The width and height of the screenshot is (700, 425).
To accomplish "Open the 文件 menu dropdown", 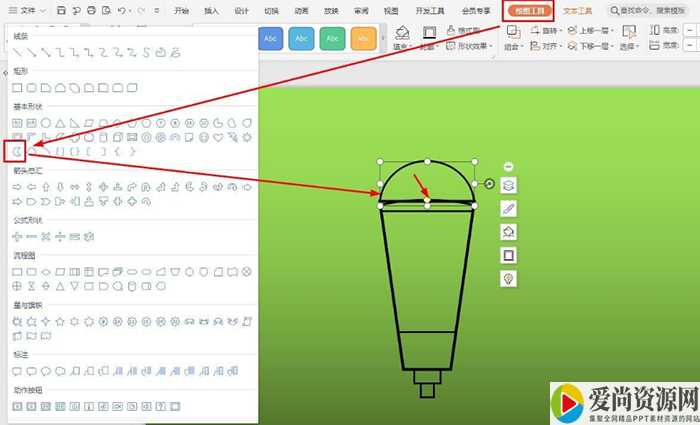I will click(x=31, y=10).
